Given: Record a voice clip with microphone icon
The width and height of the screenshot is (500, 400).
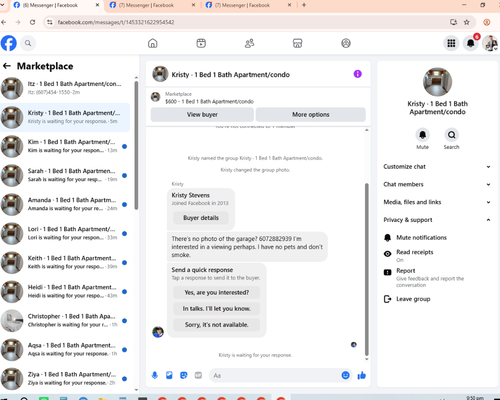Looking at the screenshot, I should 155,376.
